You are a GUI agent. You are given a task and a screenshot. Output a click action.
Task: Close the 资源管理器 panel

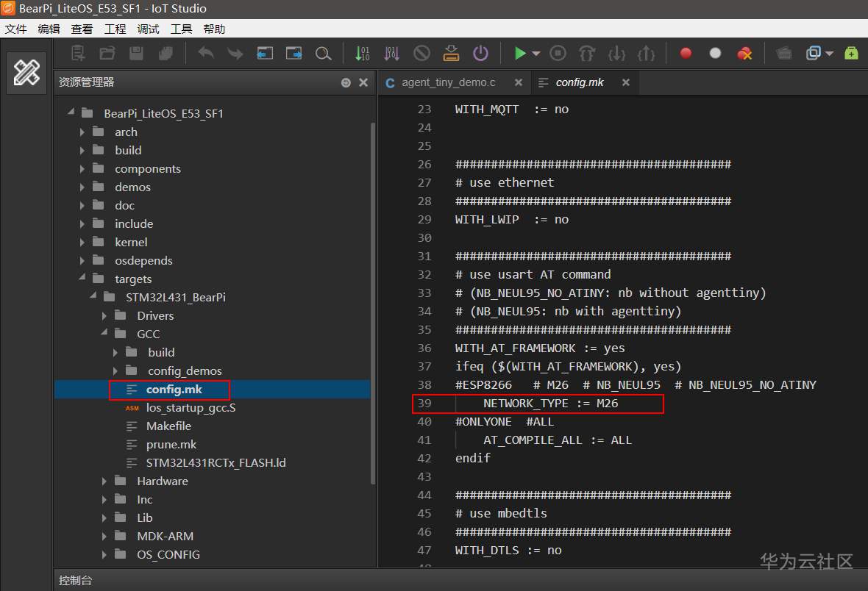(x=363, y=82)
